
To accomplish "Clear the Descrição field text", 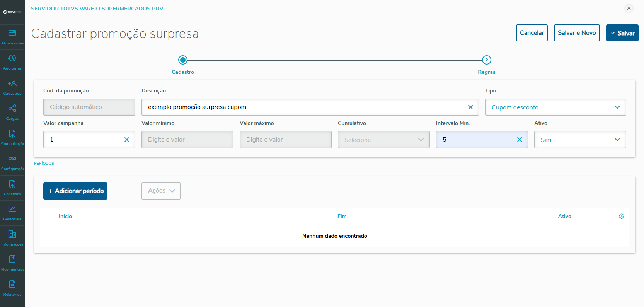I will coord(470,107).
